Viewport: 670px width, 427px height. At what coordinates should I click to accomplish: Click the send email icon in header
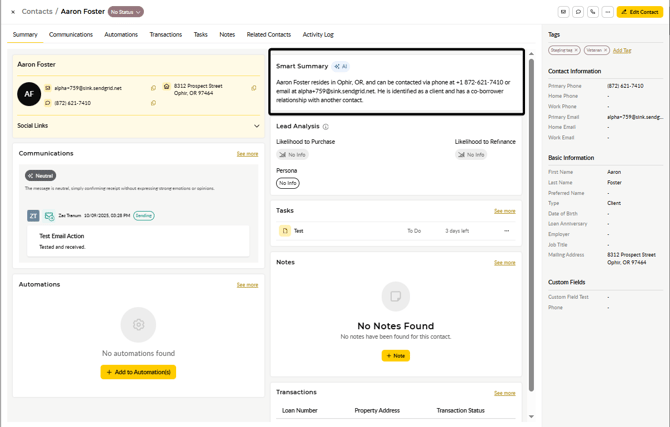[563, 12]
